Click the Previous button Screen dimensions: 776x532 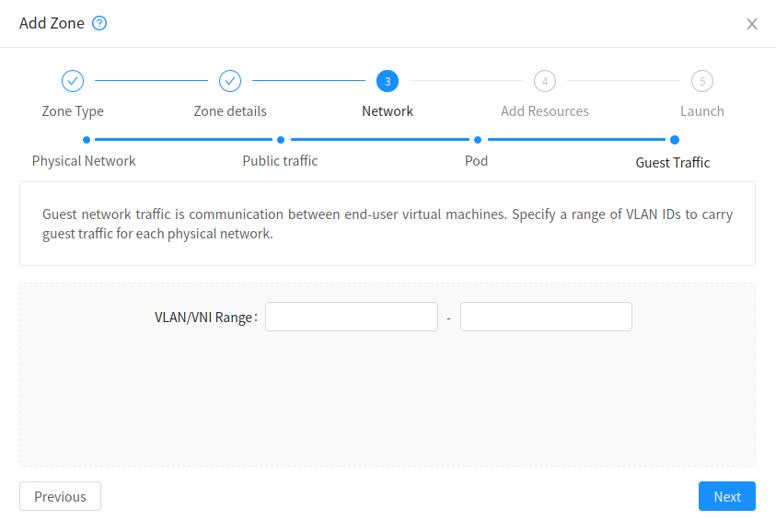point(59,496)
